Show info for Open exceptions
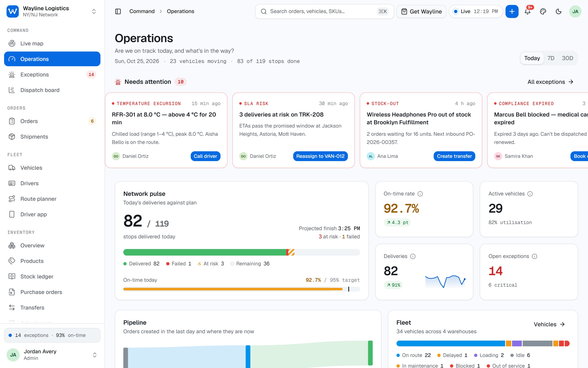The width and height of the screenshot is (588, 368). [534, 256]
